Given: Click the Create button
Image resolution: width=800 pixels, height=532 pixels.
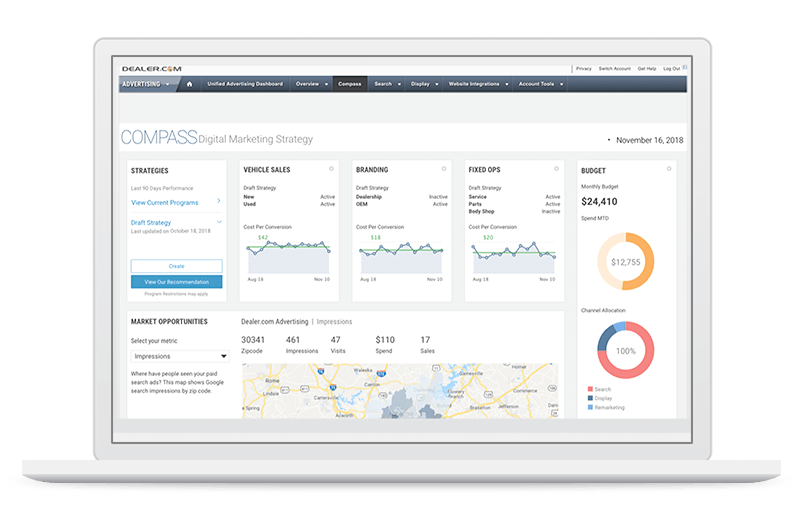Looking at the screenshot, I should (177, 266).
